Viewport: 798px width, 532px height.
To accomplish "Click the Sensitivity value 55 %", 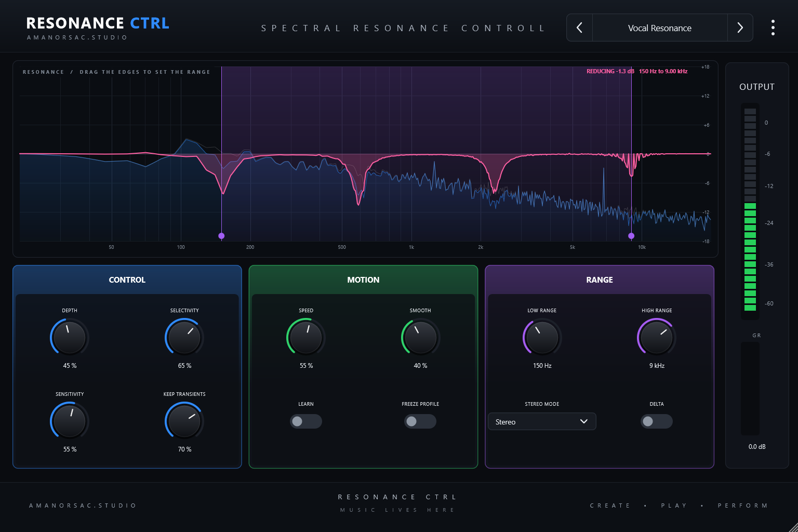I will pos(70,449).
